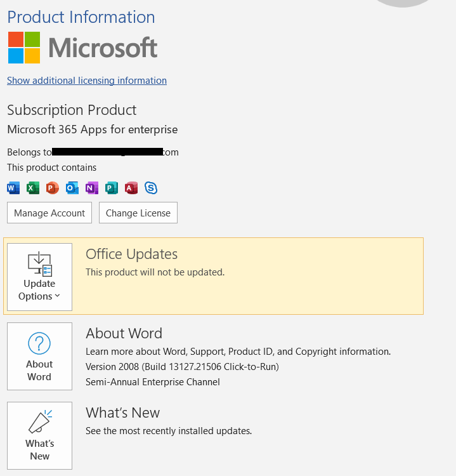Screen dimensions: 456x476
Task: Open the What's New button
Action: tap(39, 435)
